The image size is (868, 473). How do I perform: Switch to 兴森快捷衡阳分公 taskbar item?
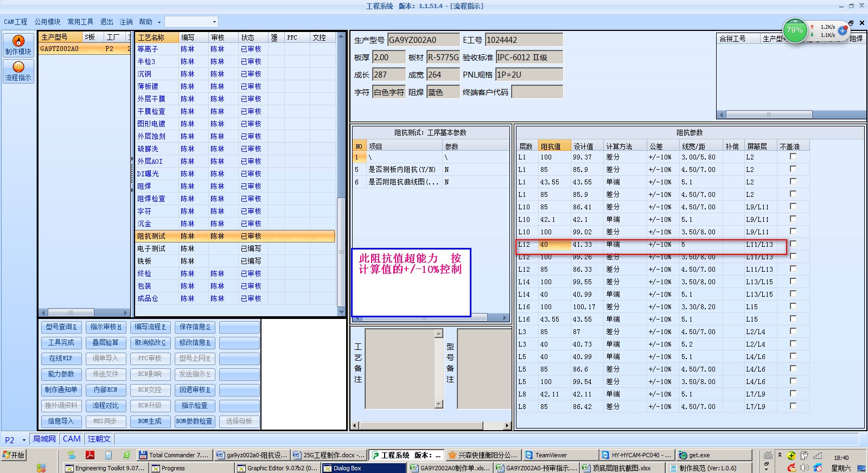tap(482, 455)
